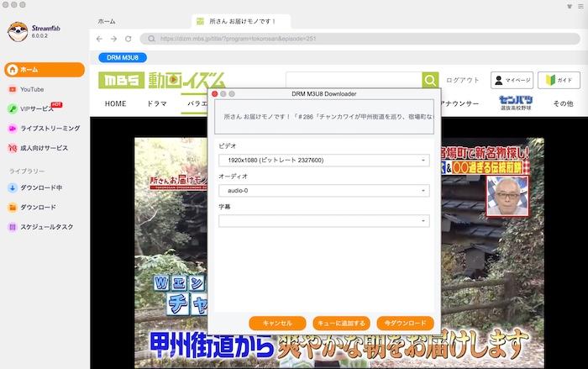Open ダウンロード中 library list
This screenshot has height=369, width=588.
pos(41,187)
